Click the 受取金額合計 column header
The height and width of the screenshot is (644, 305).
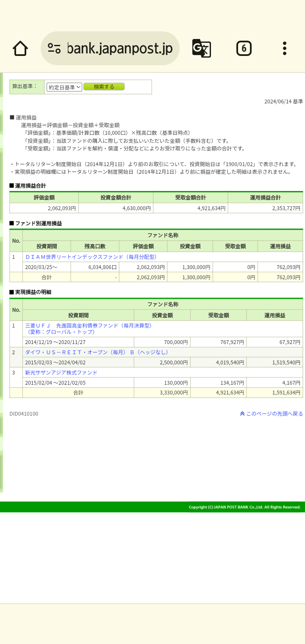(191, 197)
